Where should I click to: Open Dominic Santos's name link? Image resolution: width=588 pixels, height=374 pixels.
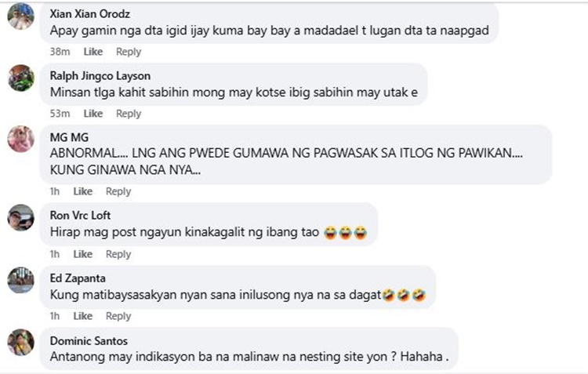pos(89,340)
